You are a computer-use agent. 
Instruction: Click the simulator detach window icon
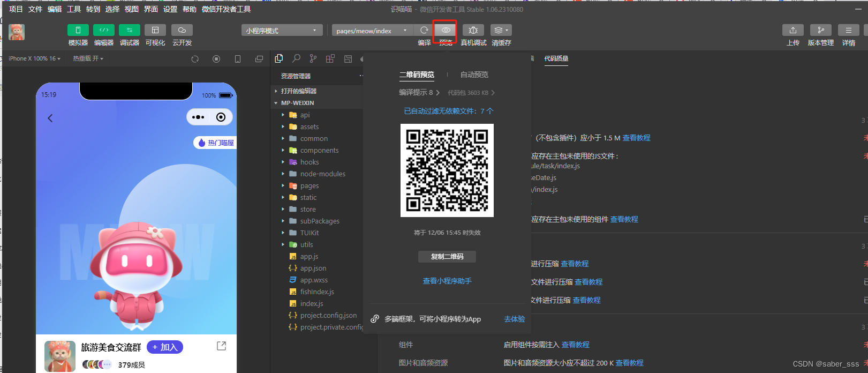coord(259,59)
